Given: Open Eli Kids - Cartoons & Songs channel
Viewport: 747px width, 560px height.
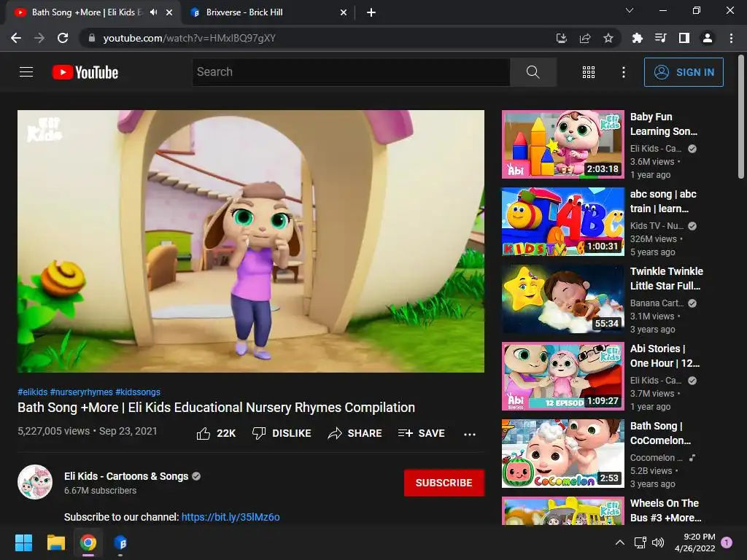Looking at the screenshot, I should 126,476.
